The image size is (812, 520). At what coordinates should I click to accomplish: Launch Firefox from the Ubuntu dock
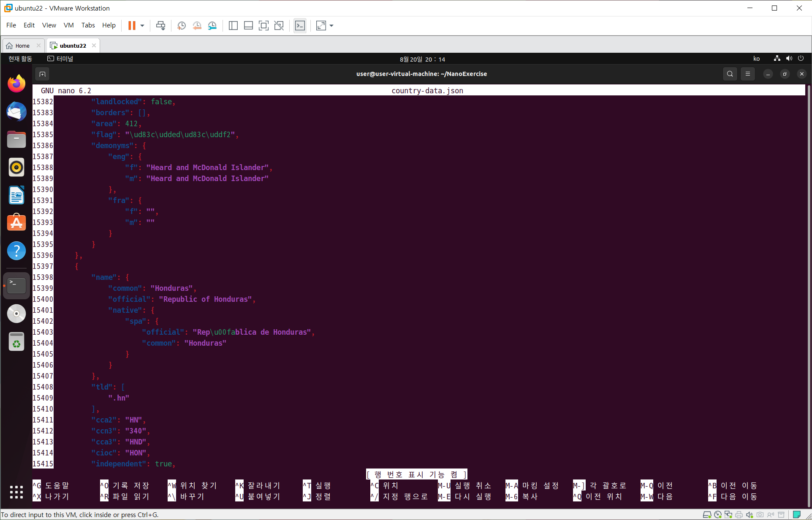(x=16, y=84)
